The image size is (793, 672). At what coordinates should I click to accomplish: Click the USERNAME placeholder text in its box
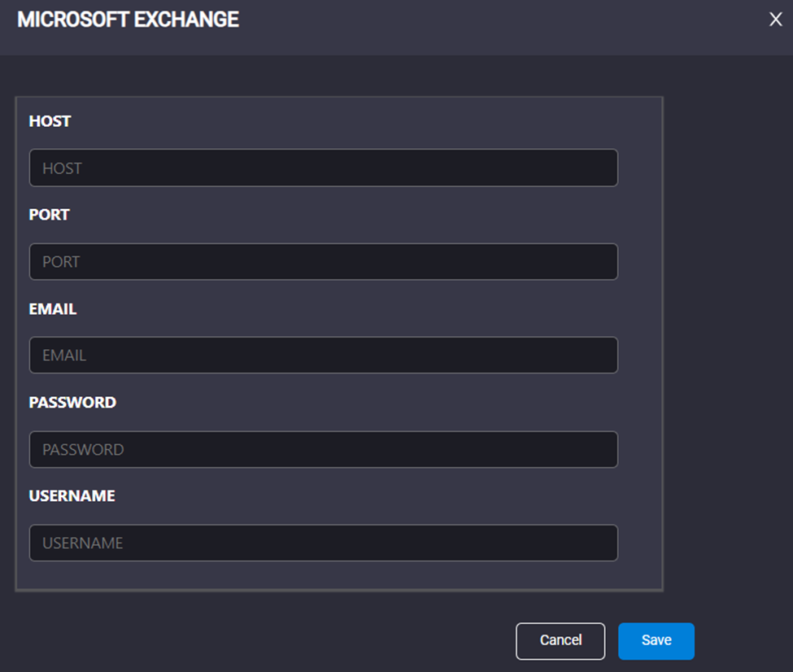(82, 543)
